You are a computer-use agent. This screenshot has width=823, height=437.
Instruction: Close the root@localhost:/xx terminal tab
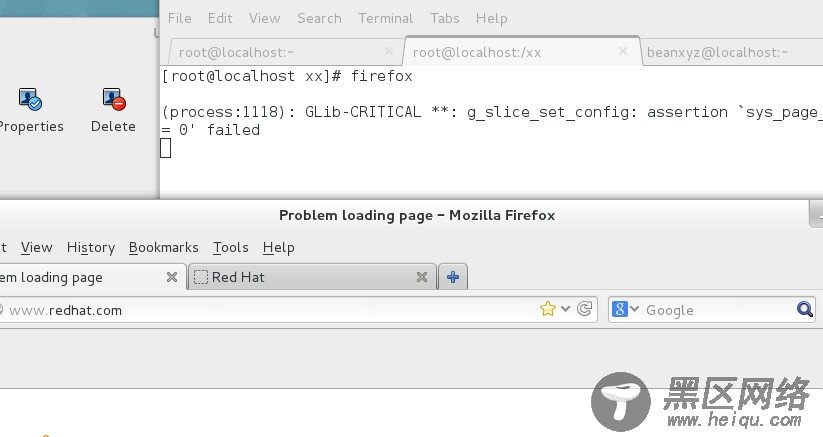tap(623, 51)
